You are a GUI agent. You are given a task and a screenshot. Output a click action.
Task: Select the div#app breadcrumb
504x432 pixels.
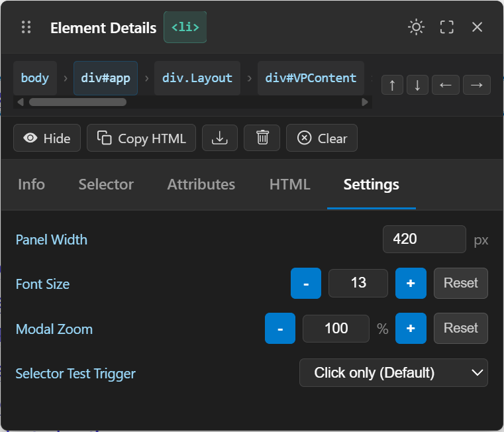(105, 78)
